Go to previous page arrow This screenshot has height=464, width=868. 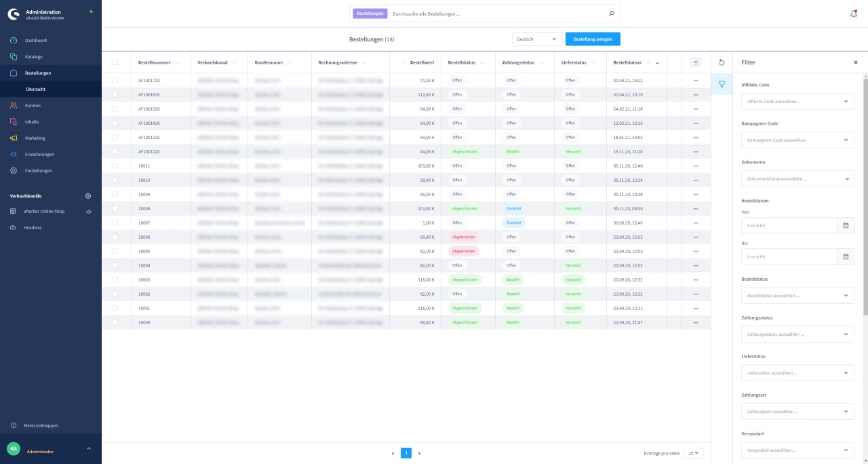(x=393, y=453)
